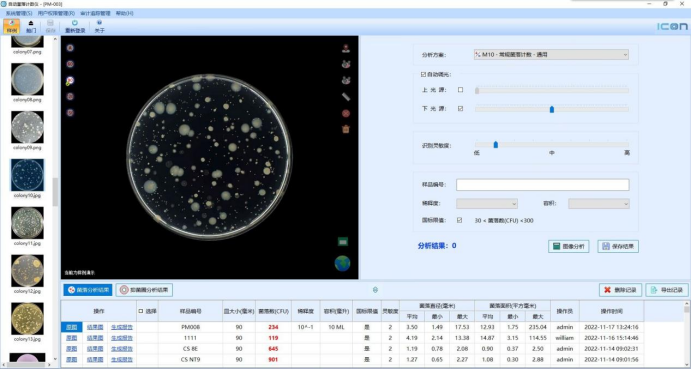Click the lower camera icon at image's right edge
692x369 pixels.
pyautogui.click(x=346, y=80)
